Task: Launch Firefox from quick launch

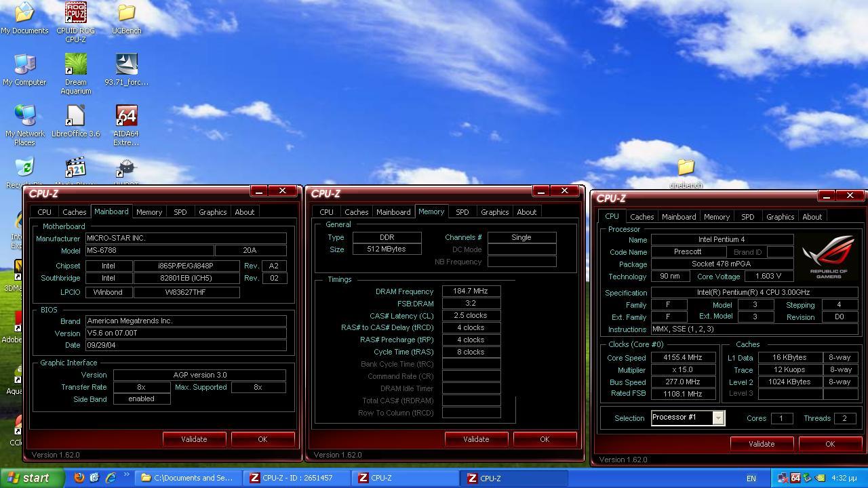Action: point(79,478)
